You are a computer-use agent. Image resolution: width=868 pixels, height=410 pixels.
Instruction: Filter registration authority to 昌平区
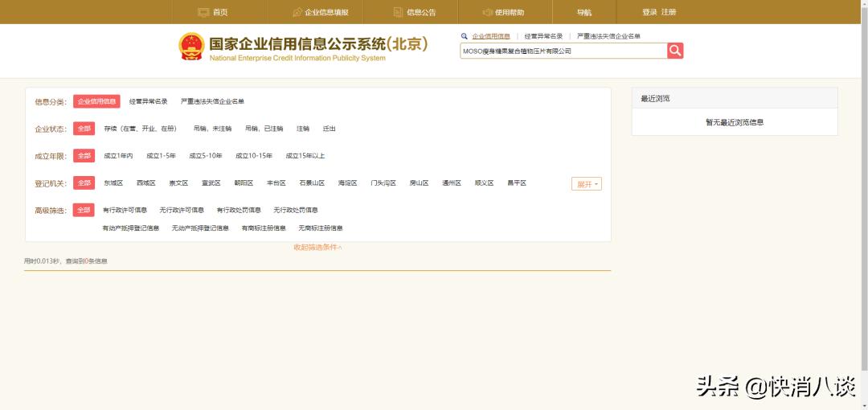pyautogui.click(x=517, y=182)
